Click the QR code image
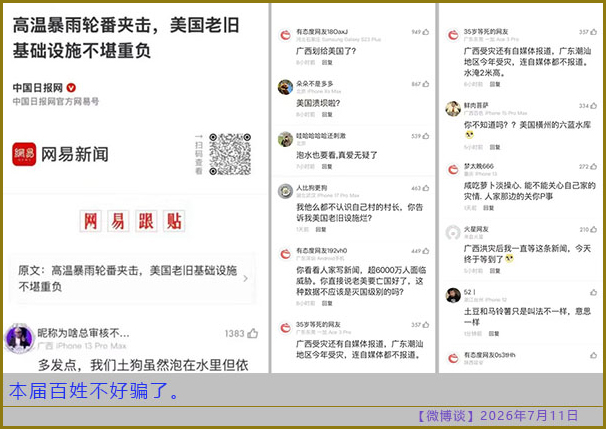 230,154
